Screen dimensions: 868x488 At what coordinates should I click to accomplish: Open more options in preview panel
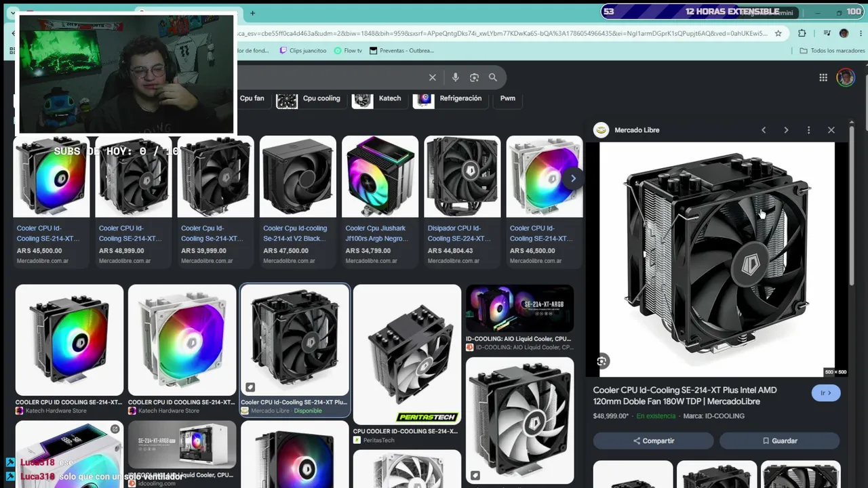tap(808, 130)
